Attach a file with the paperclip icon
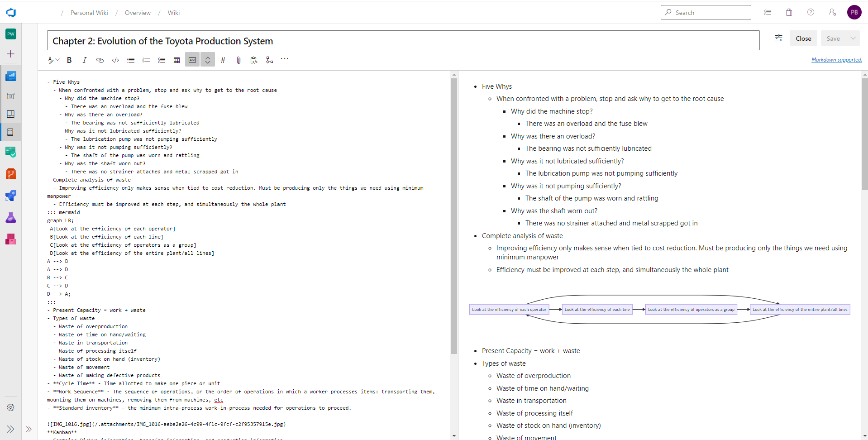 pos(238,60)
